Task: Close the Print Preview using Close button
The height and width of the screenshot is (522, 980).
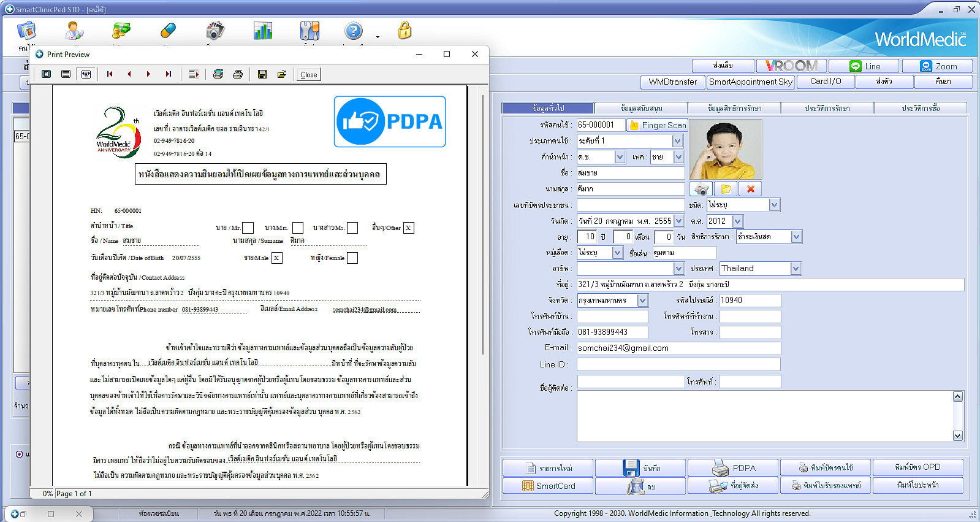Action: [309, 75]
